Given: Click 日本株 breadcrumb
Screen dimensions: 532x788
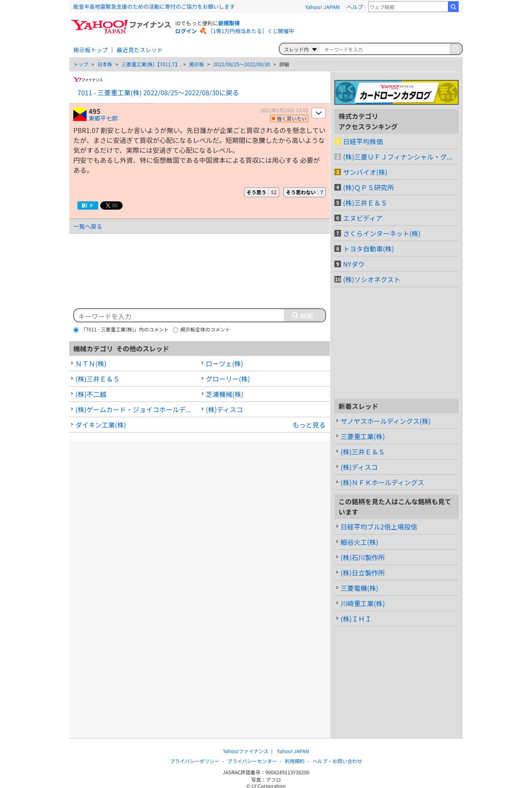Looking at the screenshot, I should click(x=105, y=65).
